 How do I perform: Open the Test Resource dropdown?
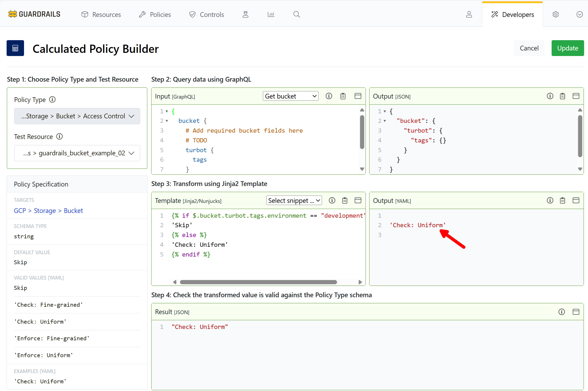pyautogui.click(x=77, y=153)
